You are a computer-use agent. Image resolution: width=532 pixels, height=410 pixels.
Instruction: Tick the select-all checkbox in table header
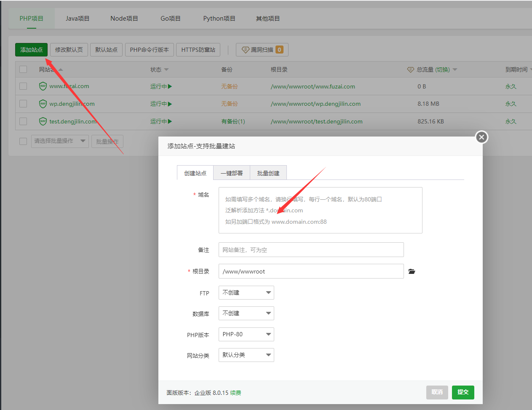pos(23,70)
